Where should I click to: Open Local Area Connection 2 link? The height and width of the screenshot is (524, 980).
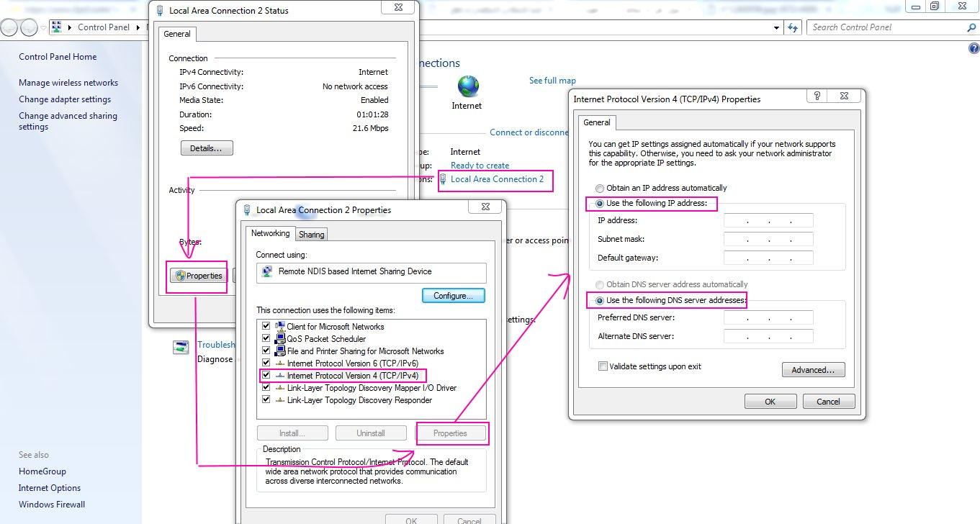click(497, 179)
